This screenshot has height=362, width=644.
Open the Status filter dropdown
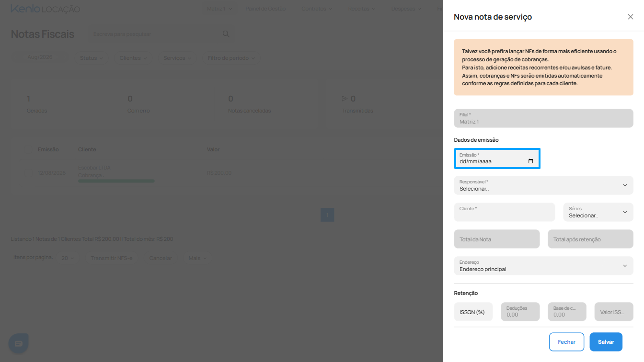(x=92, y=58)
